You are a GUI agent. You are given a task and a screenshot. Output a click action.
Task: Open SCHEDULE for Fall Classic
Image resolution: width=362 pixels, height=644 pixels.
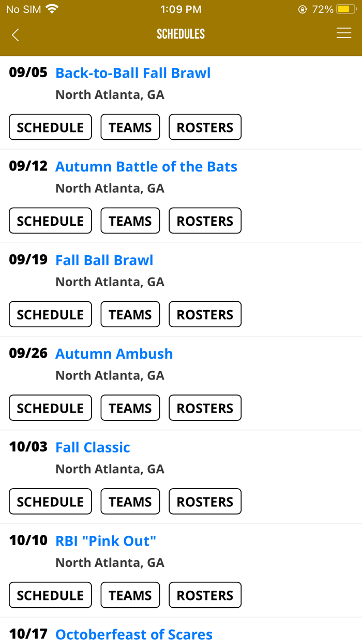[x=50, y=501]
